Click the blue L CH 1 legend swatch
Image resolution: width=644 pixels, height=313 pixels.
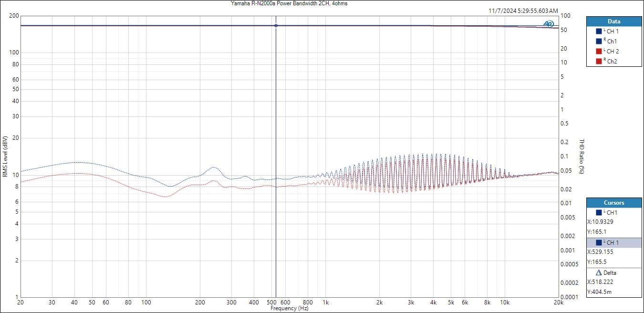[599, 31]
